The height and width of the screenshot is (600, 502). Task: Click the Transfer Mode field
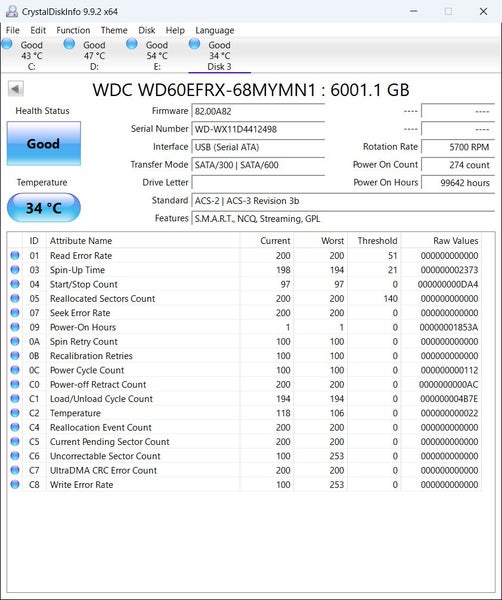(x=258, y=165)
